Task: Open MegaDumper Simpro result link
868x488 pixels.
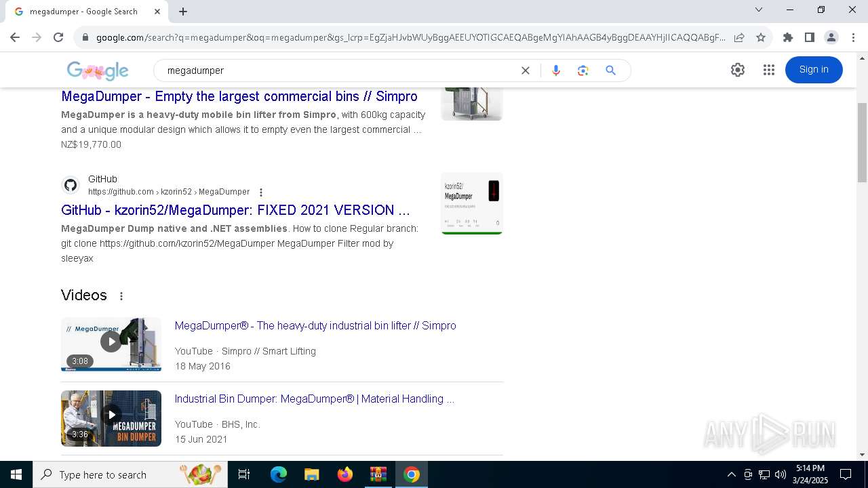Action: point(239,96)
